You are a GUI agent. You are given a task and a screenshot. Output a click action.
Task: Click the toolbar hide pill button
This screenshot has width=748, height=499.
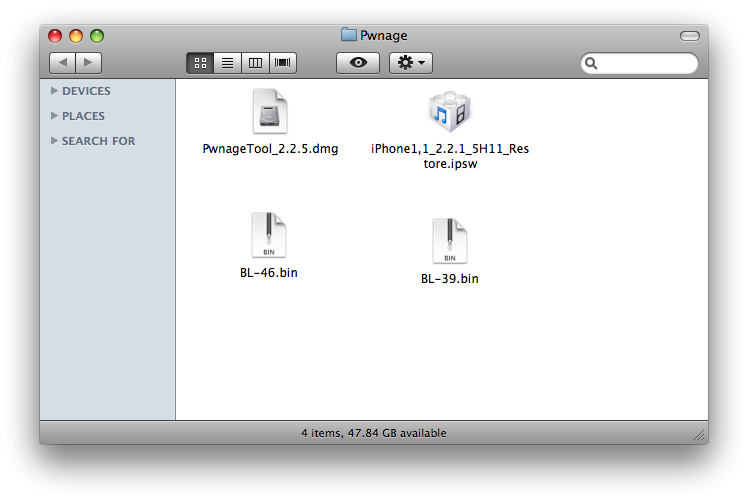(x=689, y=36)
